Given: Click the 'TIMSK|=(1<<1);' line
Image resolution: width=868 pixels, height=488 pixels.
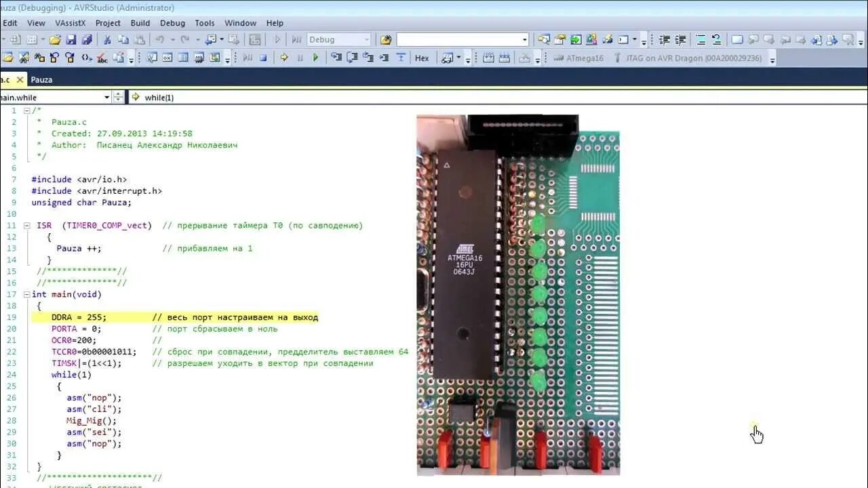Looking at the screenshot, I should click(x=86, y=363).
